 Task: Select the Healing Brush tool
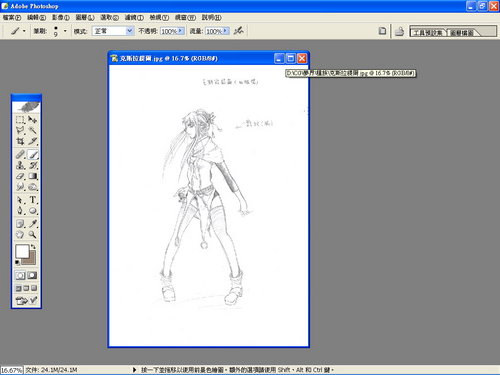pyautogui.click(x=20, y=154)
